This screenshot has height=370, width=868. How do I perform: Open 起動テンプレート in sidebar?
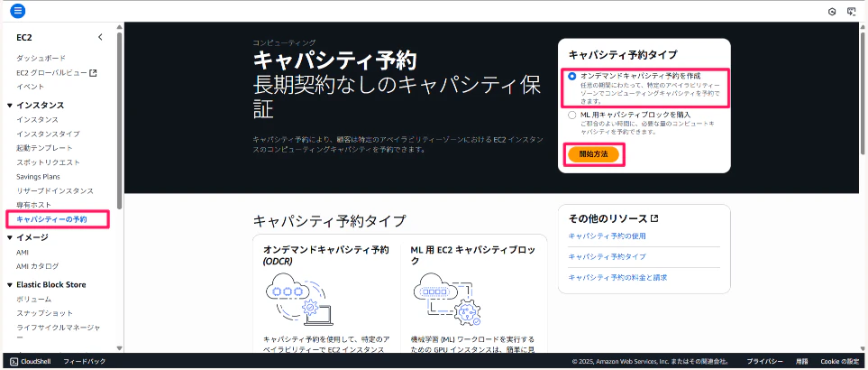(44, 148)
